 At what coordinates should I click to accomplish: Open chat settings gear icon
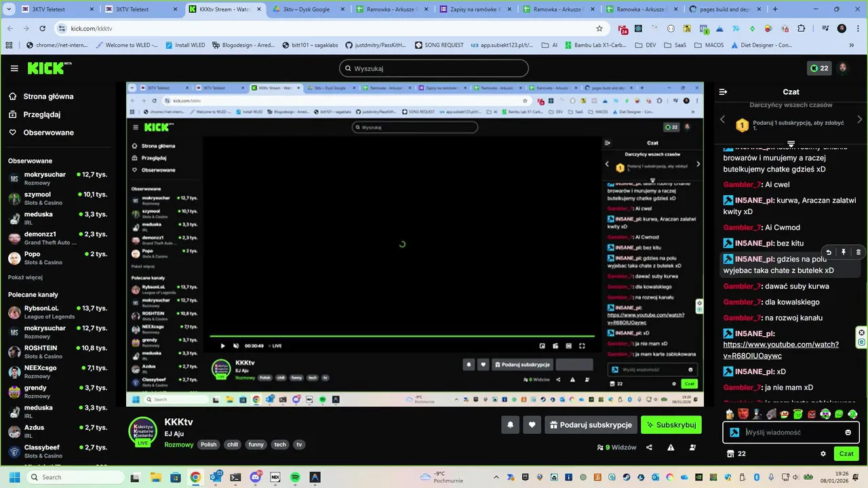pos(823,453)
